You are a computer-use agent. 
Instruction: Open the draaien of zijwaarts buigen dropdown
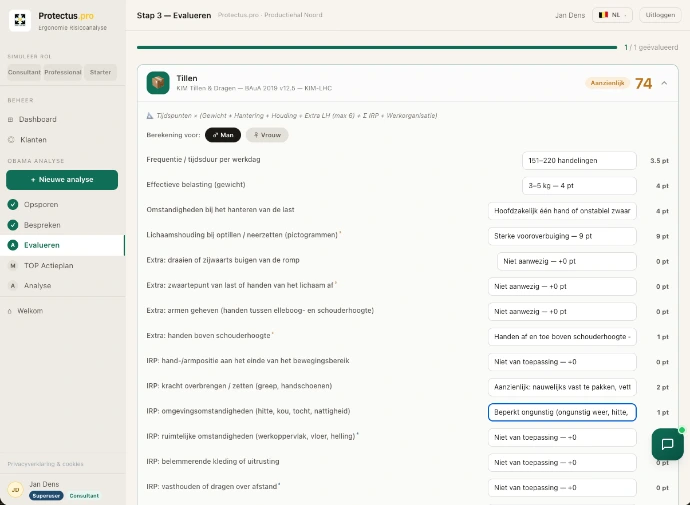click(567, 261)
